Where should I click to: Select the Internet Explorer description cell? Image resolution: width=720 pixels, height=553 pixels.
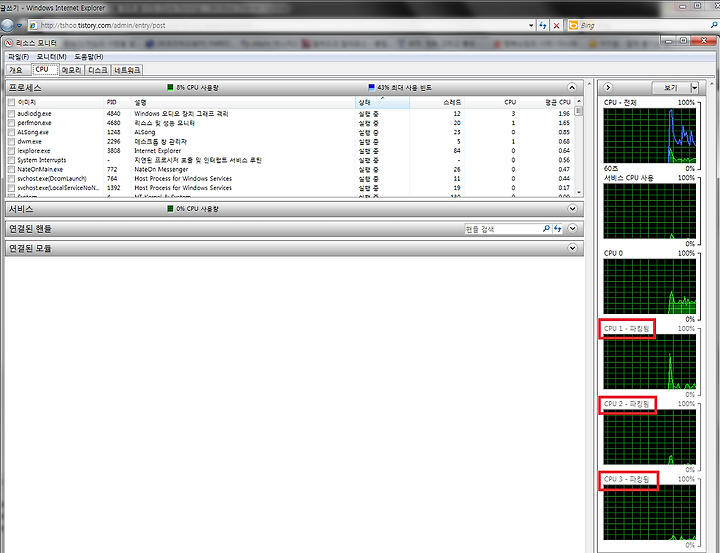[158, 151]
